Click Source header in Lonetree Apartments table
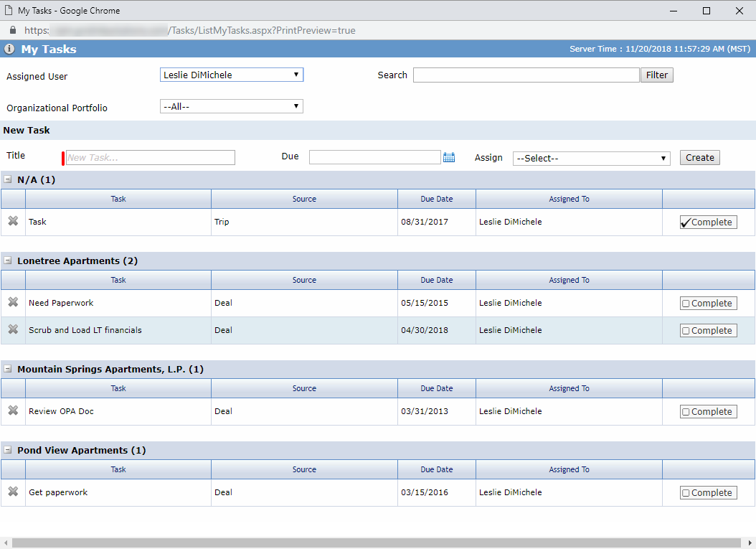Image resolution: width=756 pixels, height=549 pixels. (x=304, y=280)
